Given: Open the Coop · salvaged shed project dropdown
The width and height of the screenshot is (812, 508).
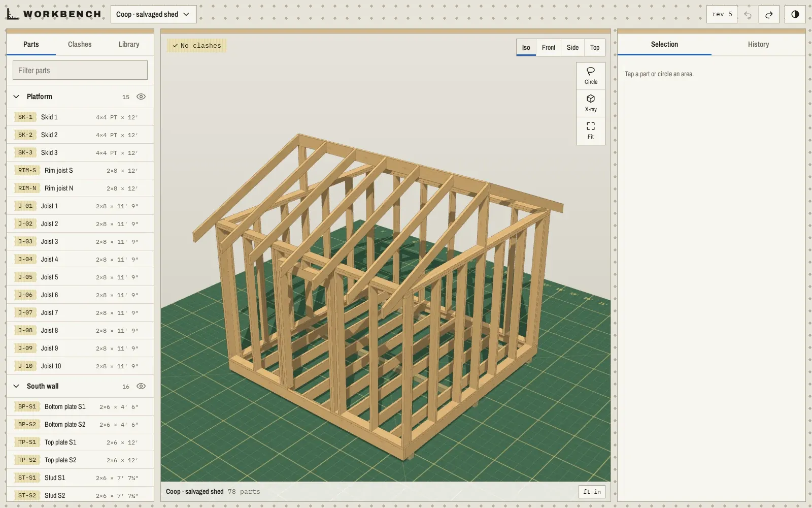Looking at the screenshot, I should click(153, 14).
